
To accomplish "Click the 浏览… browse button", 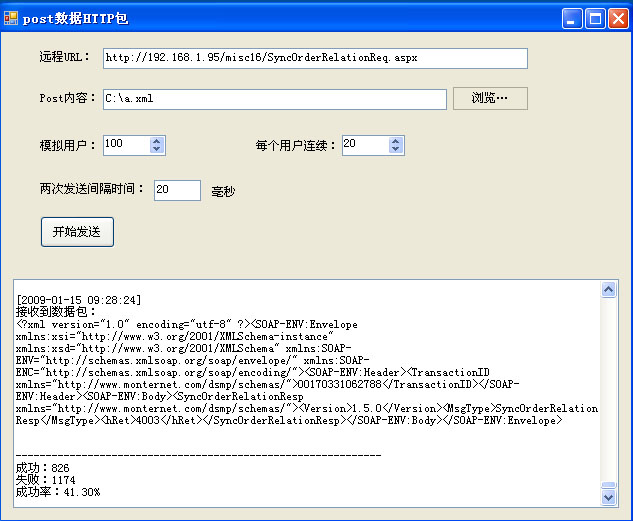I will (490, 98).
